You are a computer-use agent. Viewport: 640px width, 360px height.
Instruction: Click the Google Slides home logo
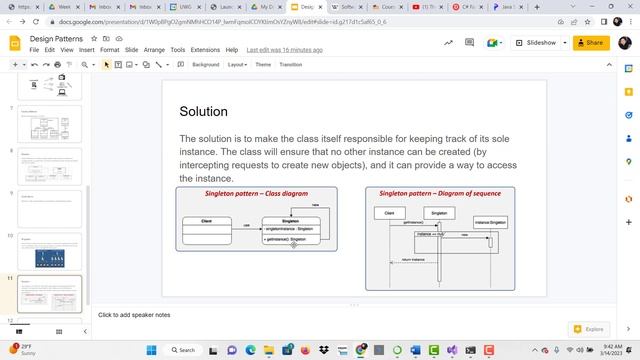tap(15, 43)
